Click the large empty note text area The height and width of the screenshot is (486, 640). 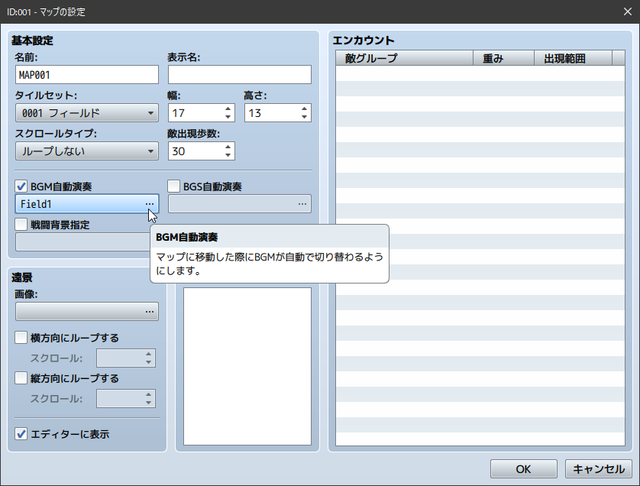[x=247, y=366]
